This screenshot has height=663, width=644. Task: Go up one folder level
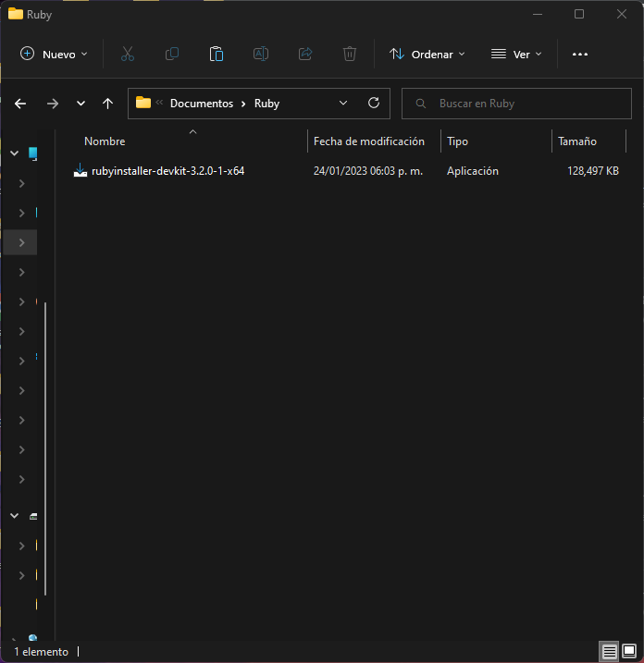(x=108, y=104)
